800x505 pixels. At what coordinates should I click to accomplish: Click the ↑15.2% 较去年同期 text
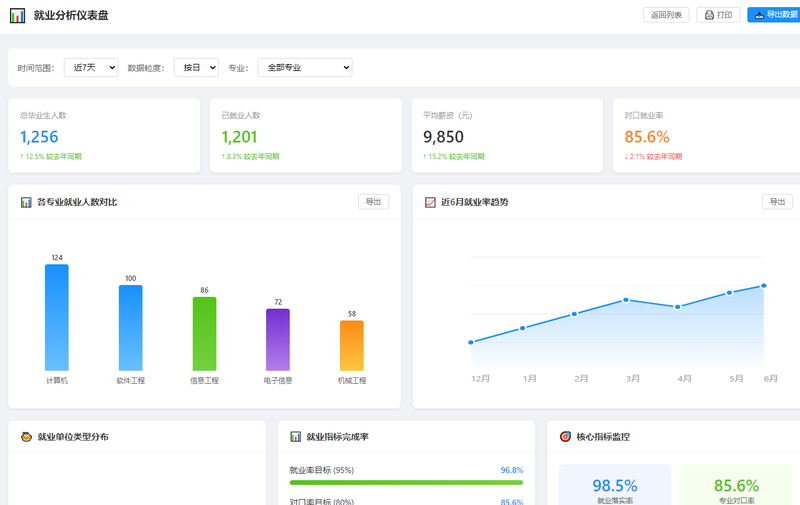click(x=454, y=157)
